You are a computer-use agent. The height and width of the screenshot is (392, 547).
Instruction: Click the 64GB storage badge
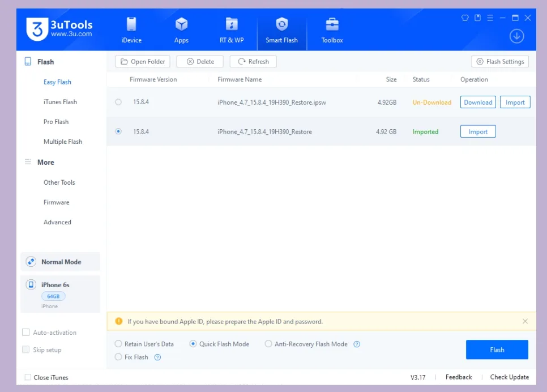[53, 296]
